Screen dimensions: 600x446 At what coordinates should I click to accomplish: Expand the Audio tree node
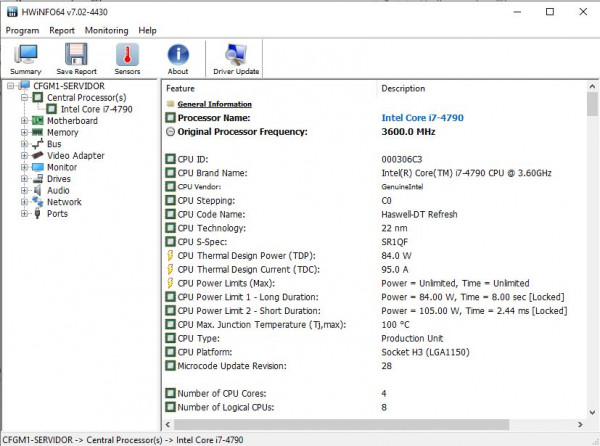[x=24, y=190]
